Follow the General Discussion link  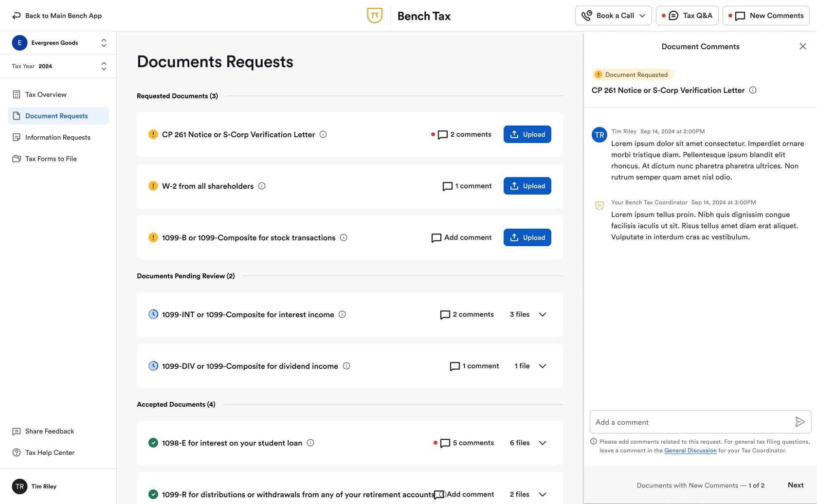click(x=690, y=450)
